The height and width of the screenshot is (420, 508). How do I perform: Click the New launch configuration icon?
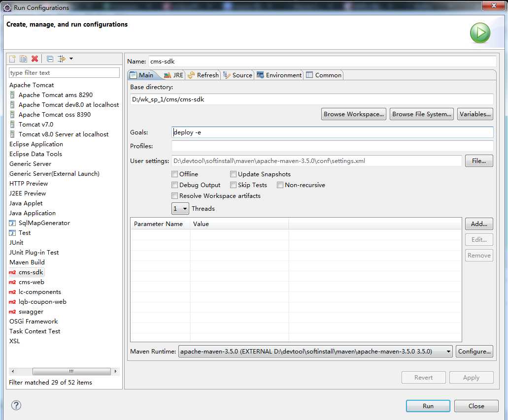tap(12, 59)
